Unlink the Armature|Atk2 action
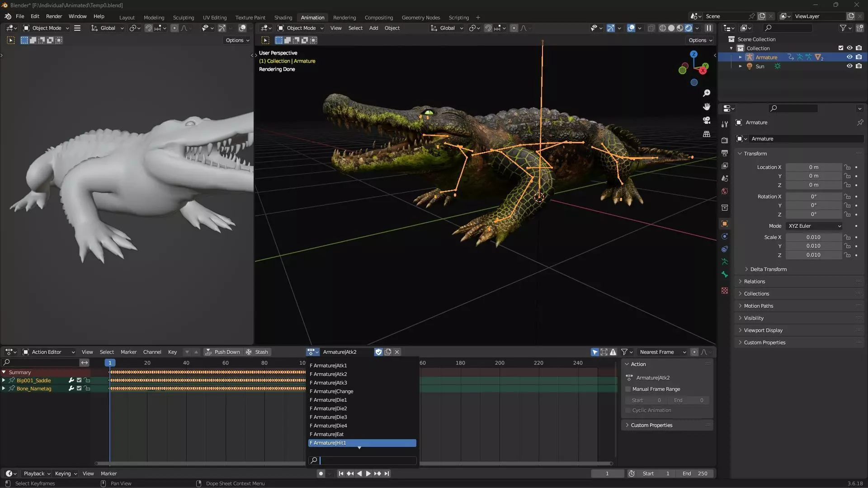The height and width of the screenshot is (488, 868). 397,352
